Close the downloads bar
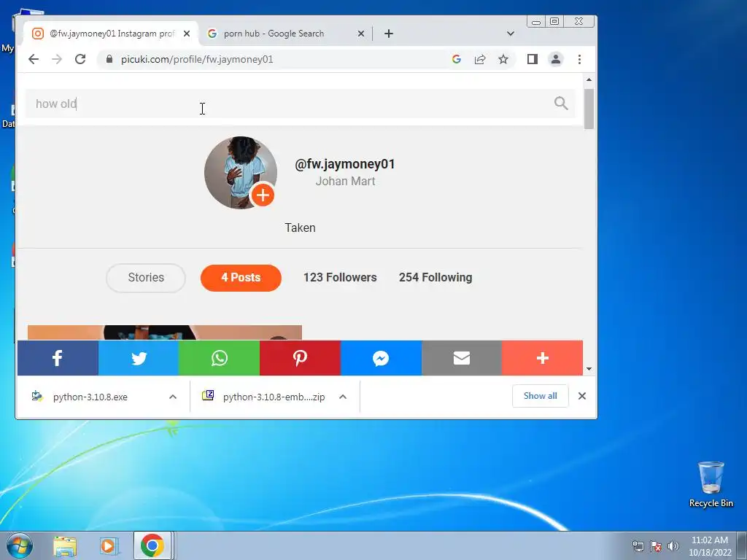Screen dimensions: 747x560 pyautogui.click(x=581, y=396)
